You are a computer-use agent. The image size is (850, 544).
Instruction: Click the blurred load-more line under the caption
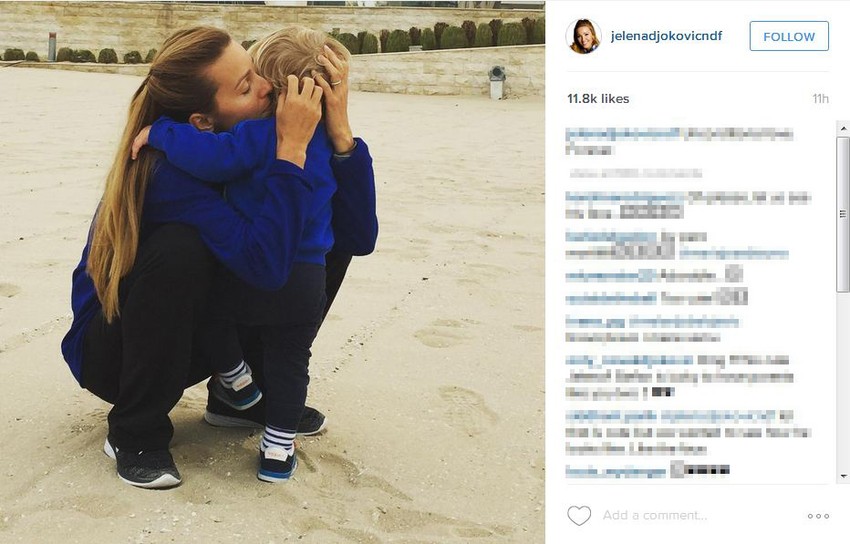pos(635,173)
